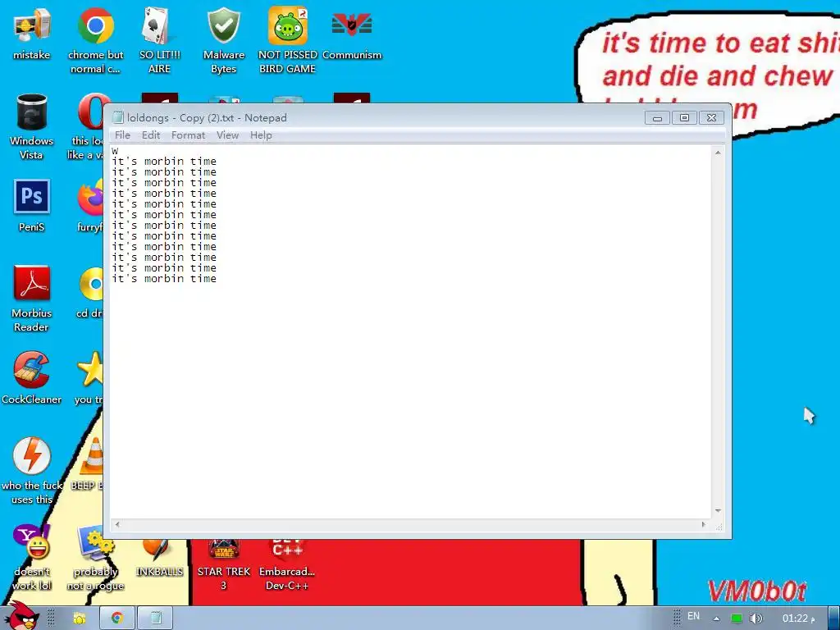Select the 'Windows Vista' recycle bin icon
Image resolution: width=840 pixels, height=630 pixels.
coord(32,126)
